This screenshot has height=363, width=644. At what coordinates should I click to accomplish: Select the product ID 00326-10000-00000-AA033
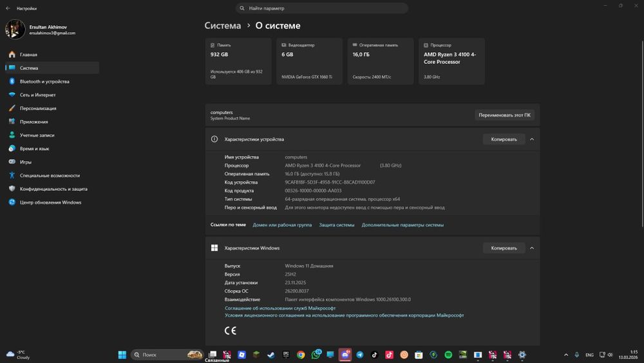tap(313, 191)
